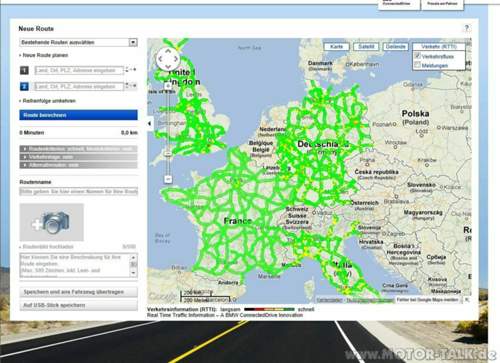Click the Route berechnen button
This screenshot has width=500, height=363.
point(79,115)
